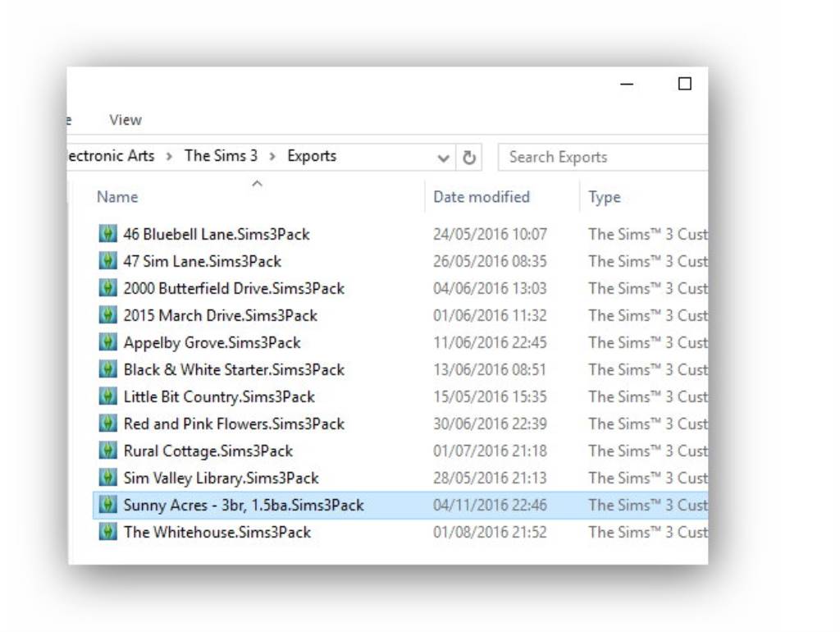Click the Sunny Acres file icon

coord(107,505)
